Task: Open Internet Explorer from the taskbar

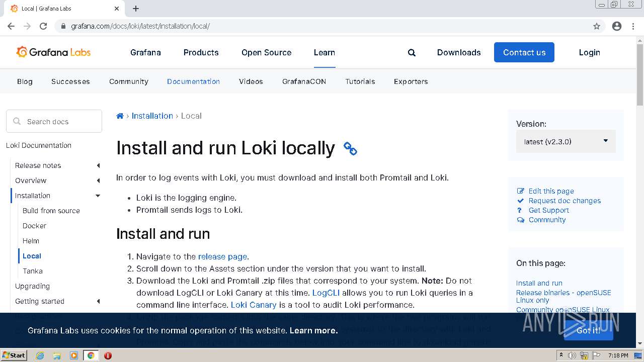Action: 40,355
